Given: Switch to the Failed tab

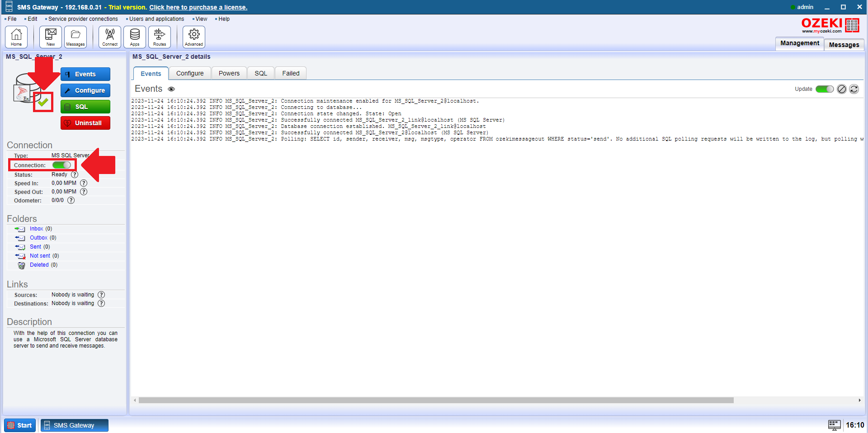Looking at the screenshot, I should 291,73.
